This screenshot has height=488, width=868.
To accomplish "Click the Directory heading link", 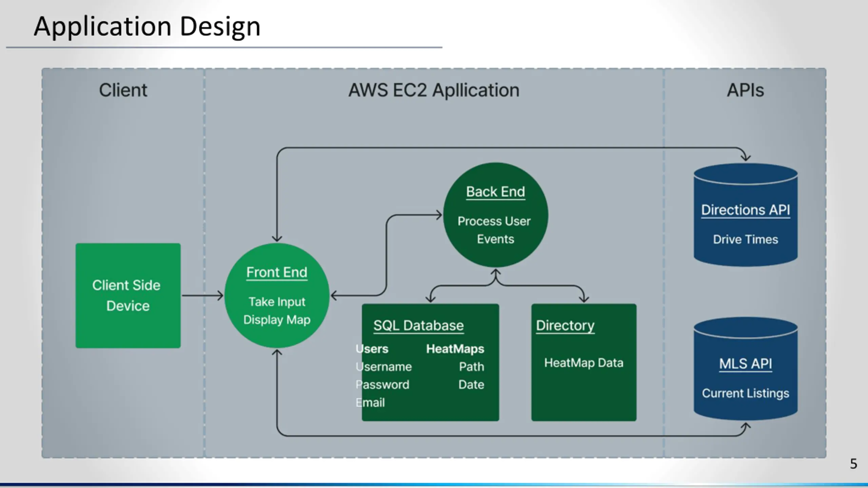I will coord(565,325).
